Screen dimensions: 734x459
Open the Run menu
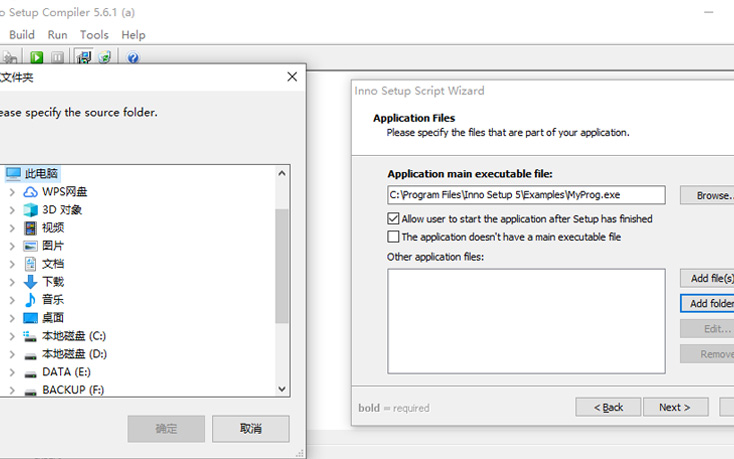click(x=58, y=35)
